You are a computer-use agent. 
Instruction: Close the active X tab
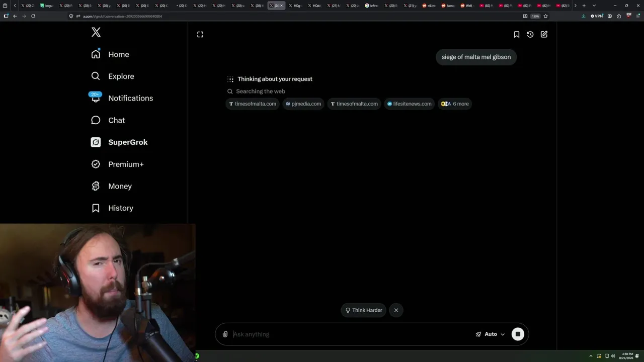[281, 6]
